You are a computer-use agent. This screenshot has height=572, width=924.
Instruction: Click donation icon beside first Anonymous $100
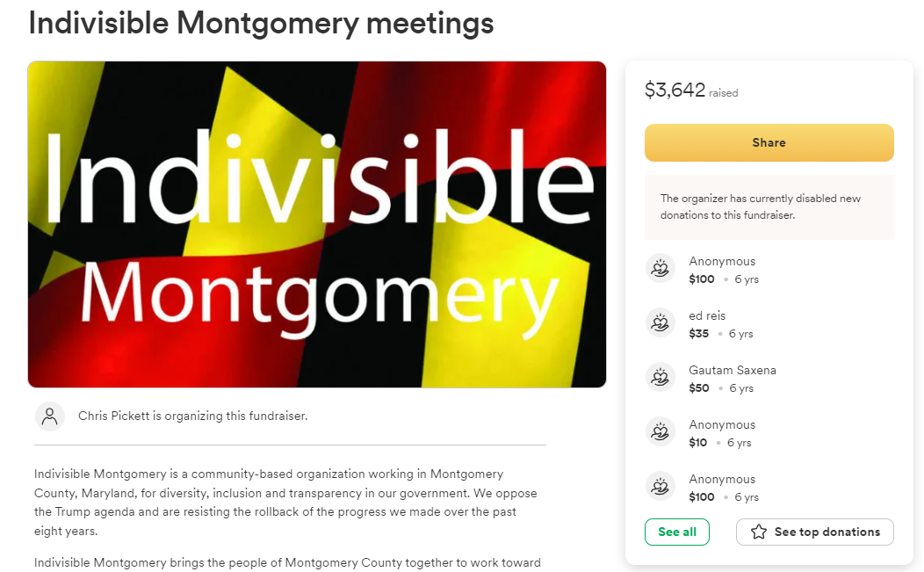[x=660, y=268]
